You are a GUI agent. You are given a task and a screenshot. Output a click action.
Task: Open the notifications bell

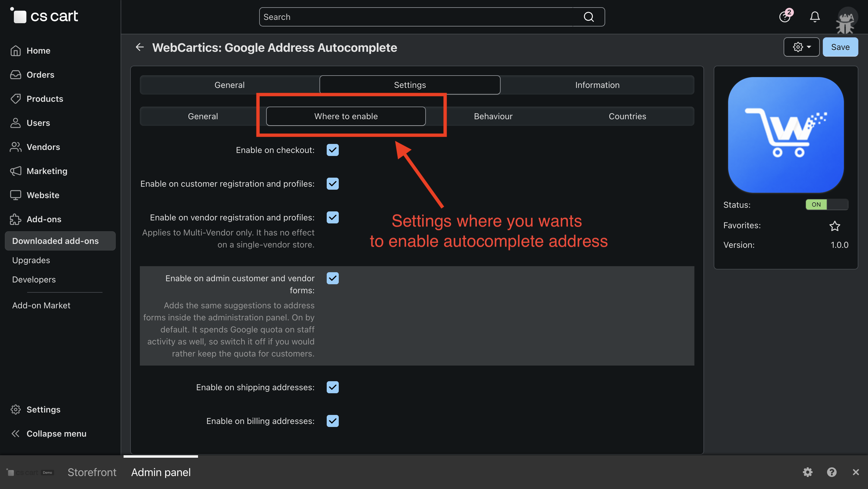(x=815, y=17)
